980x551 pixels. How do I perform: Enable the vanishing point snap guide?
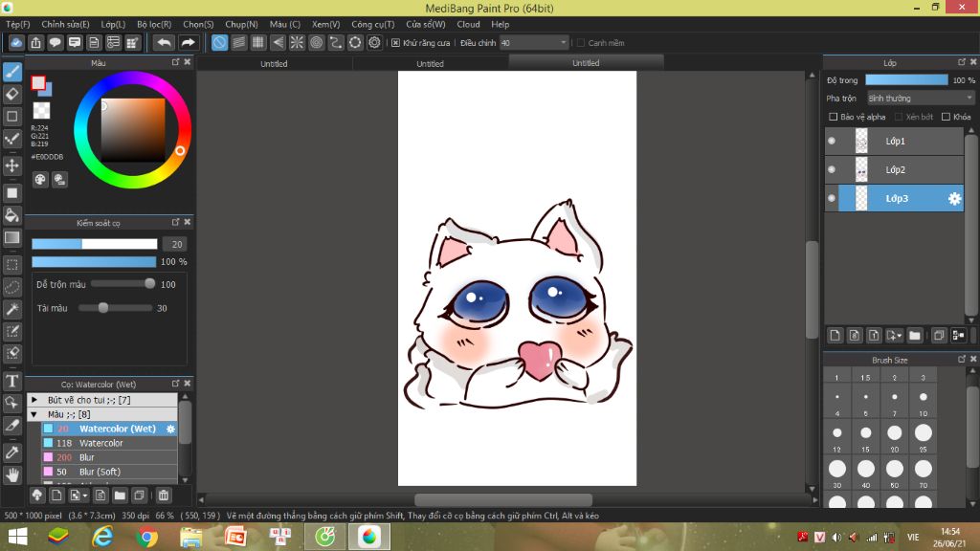[278, 42]
